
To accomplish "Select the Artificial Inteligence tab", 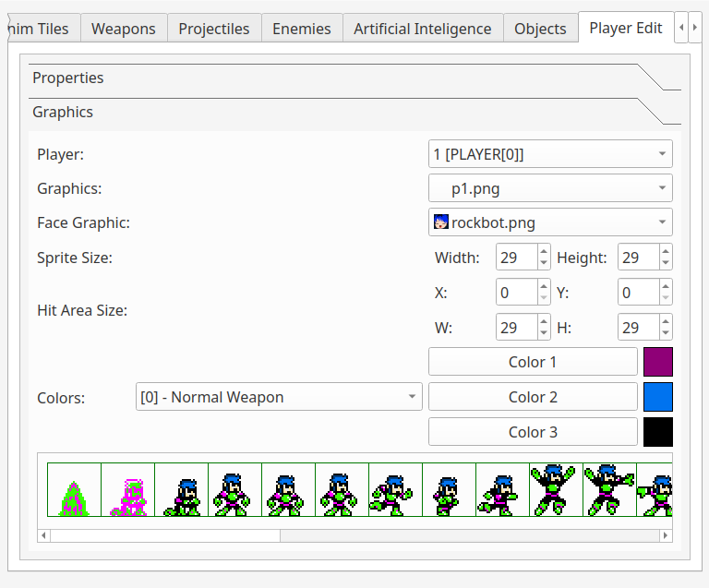I will click(422, 29).
